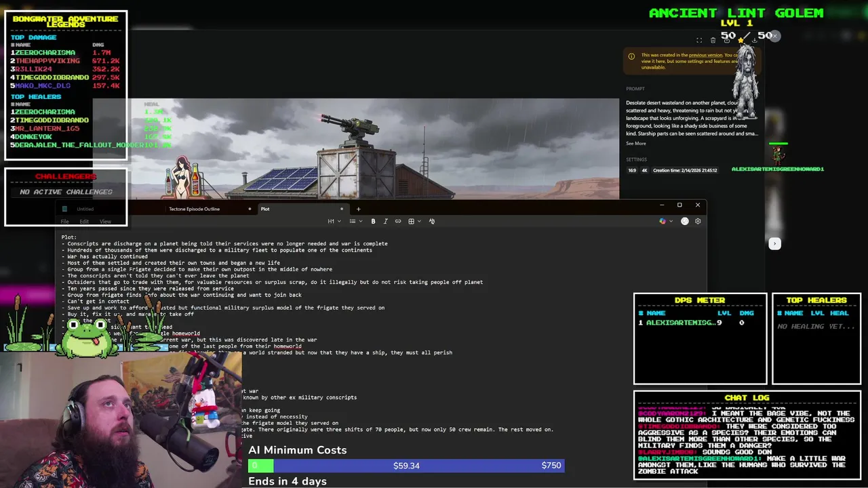The width and height of the screenshot is (868, 488).
Task: Open the Edit menu in Notepad
Action: tap(84, 222)
